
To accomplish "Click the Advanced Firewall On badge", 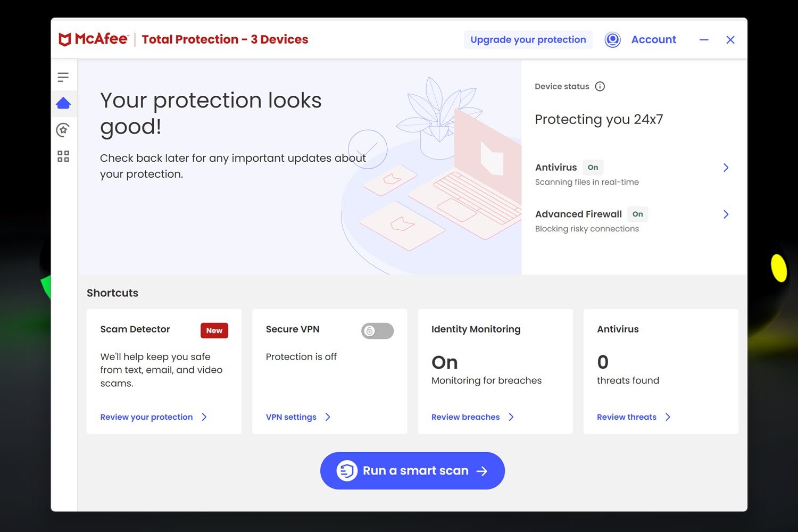I will [638, 214].
